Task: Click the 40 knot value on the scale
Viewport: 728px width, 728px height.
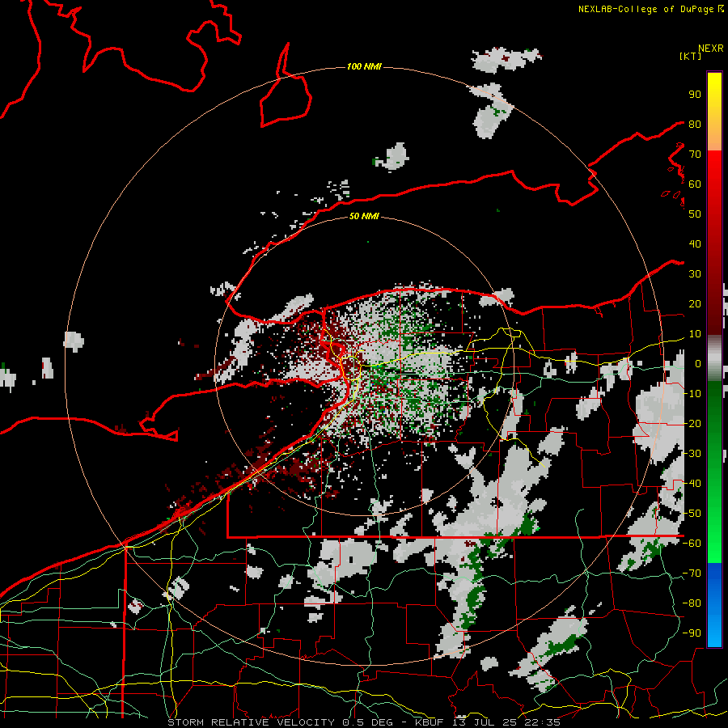Action: point(695,244)
